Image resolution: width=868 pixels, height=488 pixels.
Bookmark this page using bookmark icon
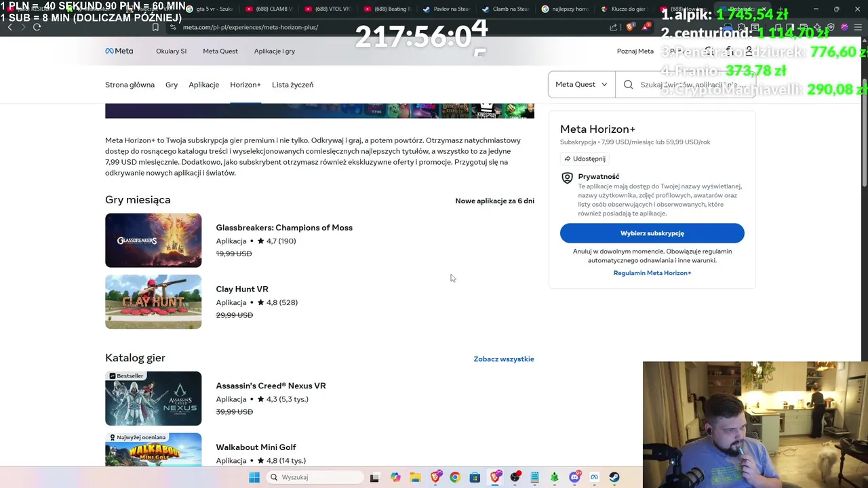point(155,27)
